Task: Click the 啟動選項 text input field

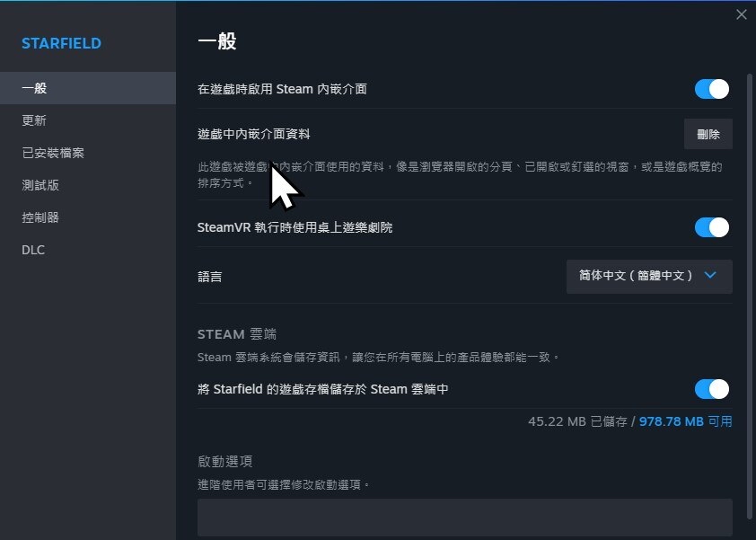Action: 464,518
